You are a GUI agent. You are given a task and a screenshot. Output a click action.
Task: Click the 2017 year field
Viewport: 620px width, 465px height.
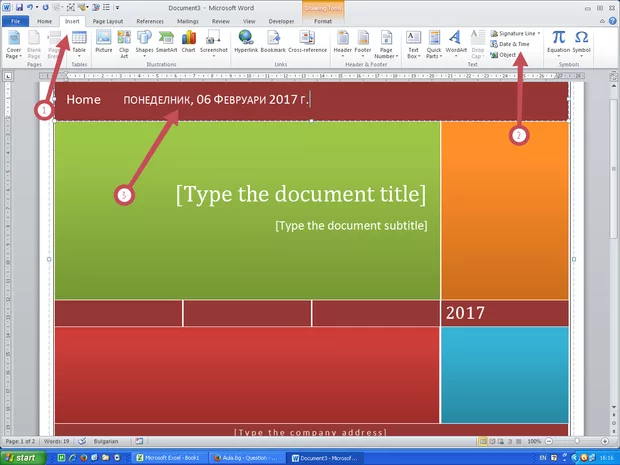pos(465,313)
